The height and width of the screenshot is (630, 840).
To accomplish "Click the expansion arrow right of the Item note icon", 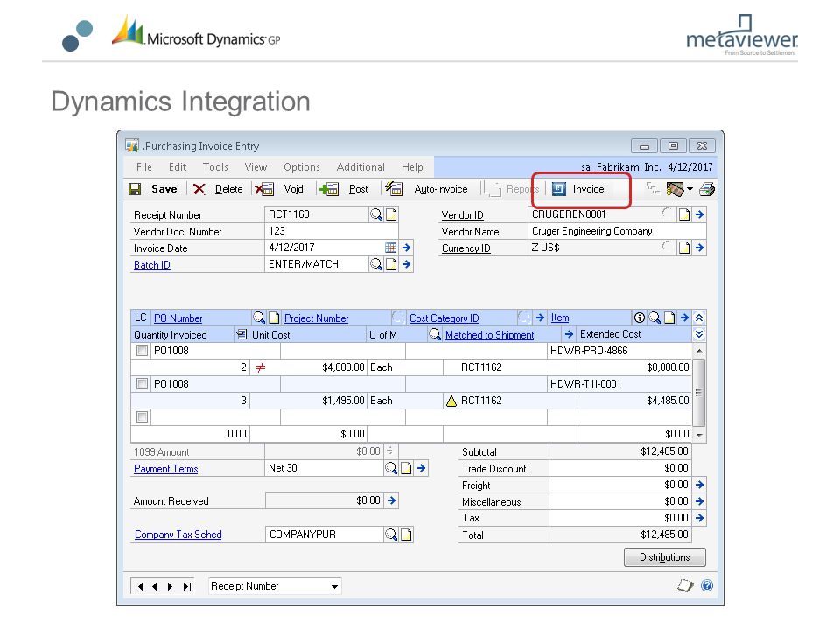I will 684,318.
